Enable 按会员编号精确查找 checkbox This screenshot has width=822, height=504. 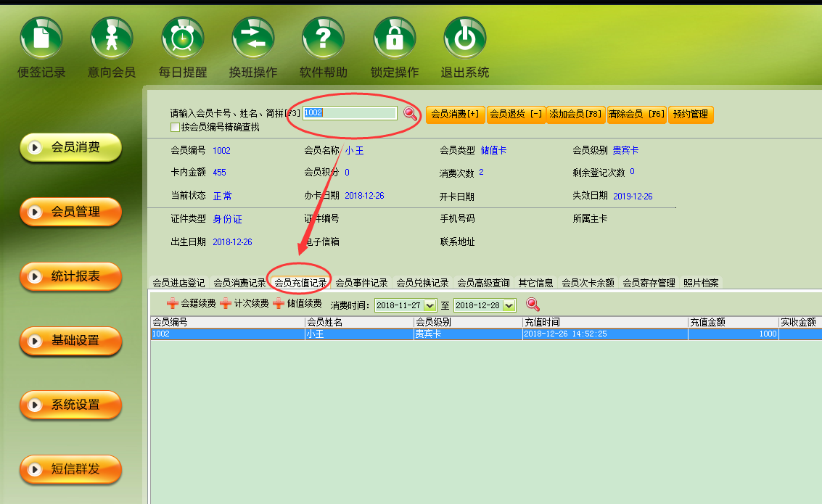[175, 128]
